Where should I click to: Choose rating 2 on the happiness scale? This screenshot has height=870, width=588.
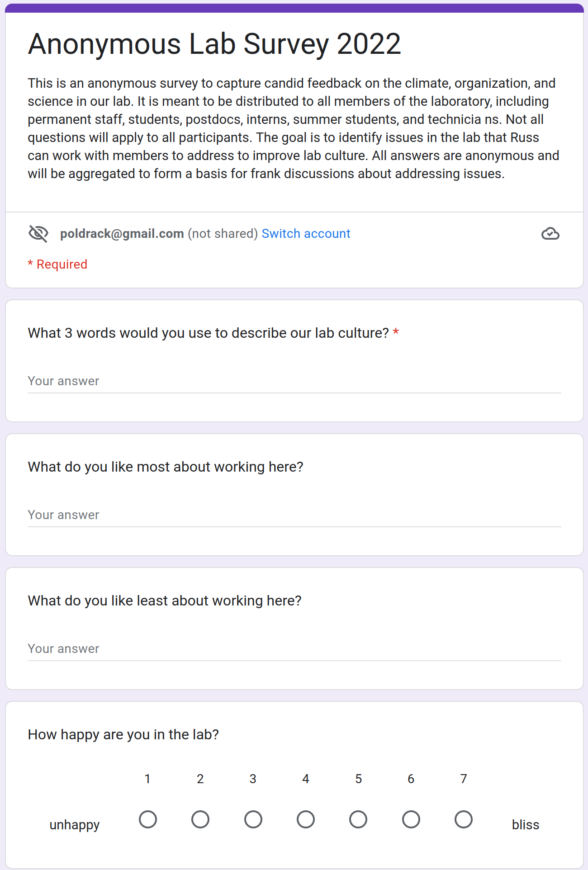[x=200, y=819]
